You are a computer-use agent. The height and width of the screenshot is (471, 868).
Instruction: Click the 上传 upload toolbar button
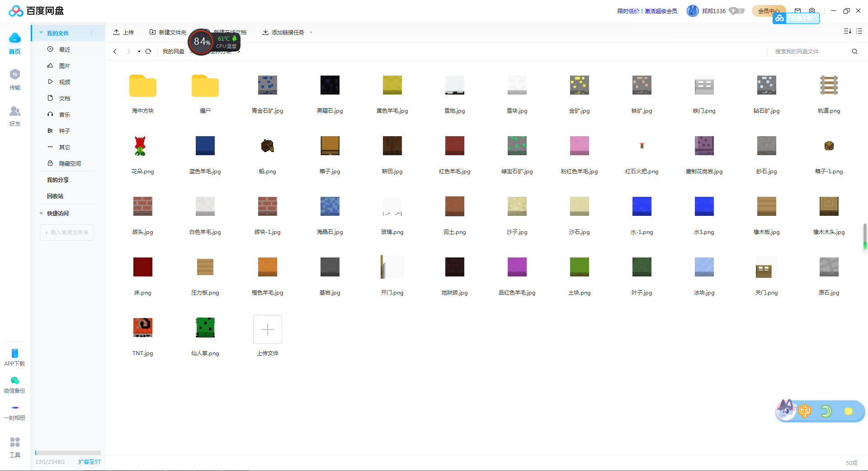click(x=123, y=32)
